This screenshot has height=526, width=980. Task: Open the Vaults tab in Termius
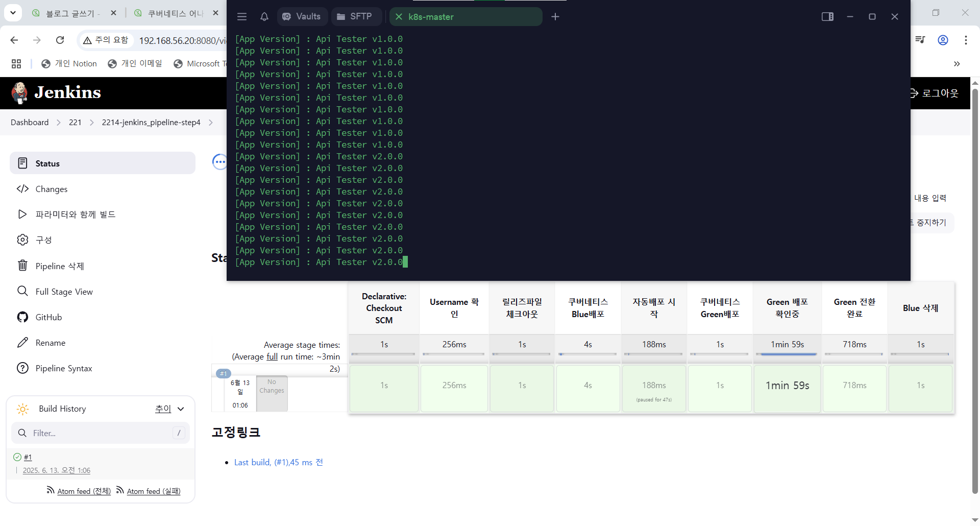(302, 17)
